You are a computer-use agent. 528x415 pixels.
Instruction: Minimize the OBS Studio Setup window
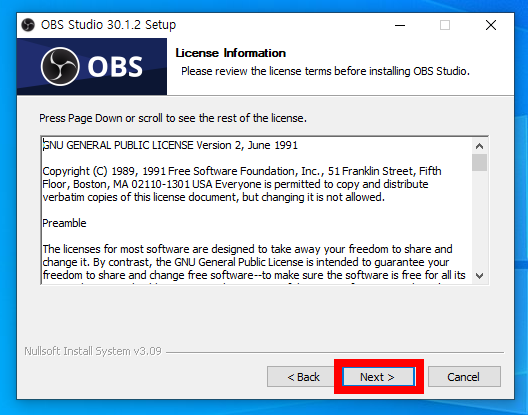pos(400,25)
